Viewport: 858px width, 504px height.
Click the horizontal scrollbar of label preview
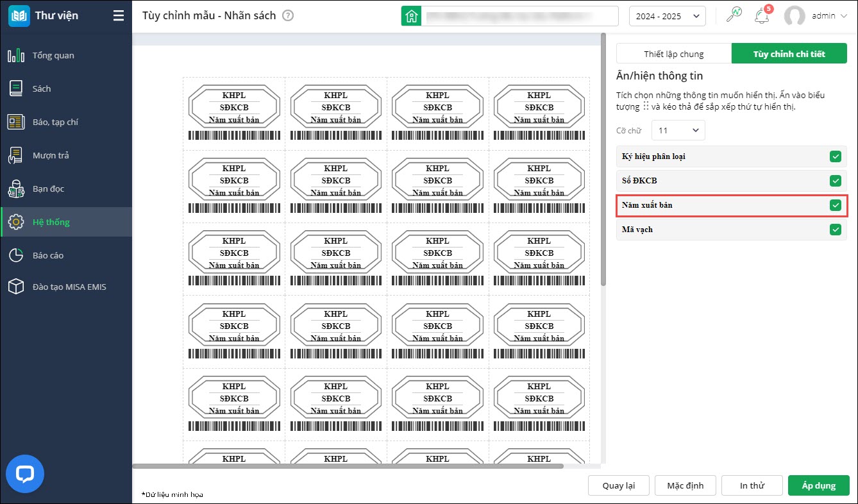(x=348, y=466)
